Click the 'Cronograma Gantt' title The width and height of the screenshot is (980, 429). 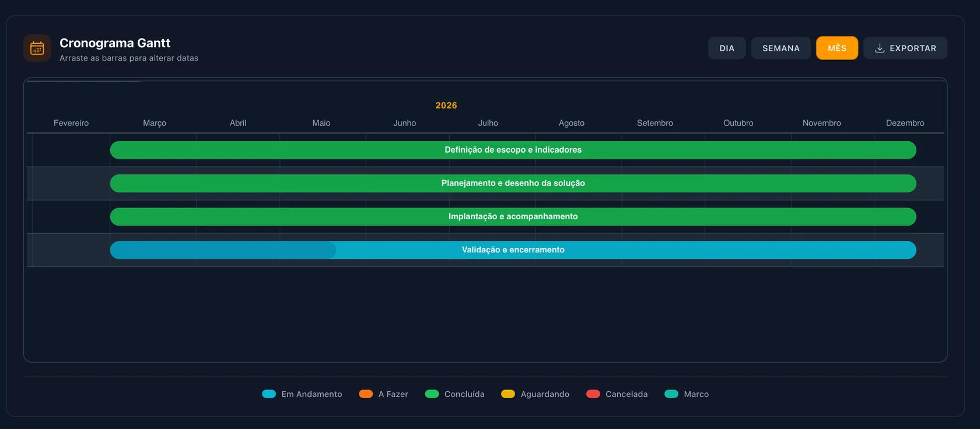point(115,43)
